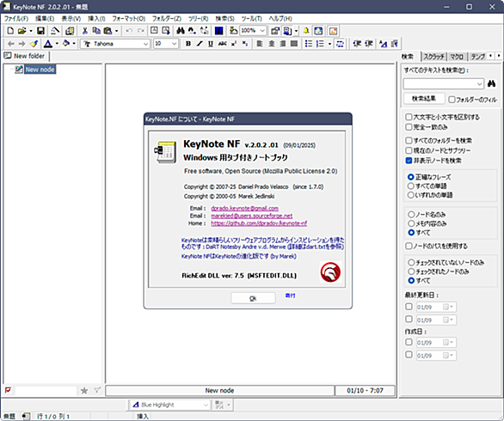Click Ok in the About dialog
Viewport: 504px width, 421px height.
[x=253, y=298]
